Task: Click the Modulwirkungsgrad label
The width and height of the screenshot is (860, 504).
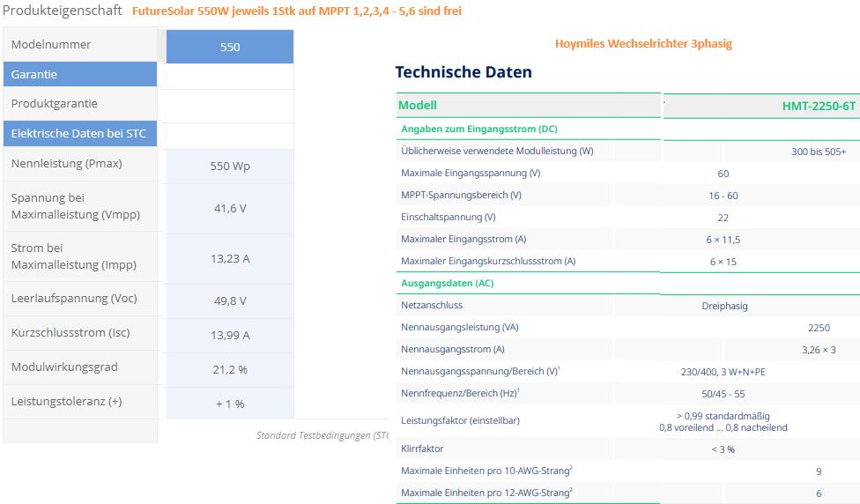Action: point(64,367)
